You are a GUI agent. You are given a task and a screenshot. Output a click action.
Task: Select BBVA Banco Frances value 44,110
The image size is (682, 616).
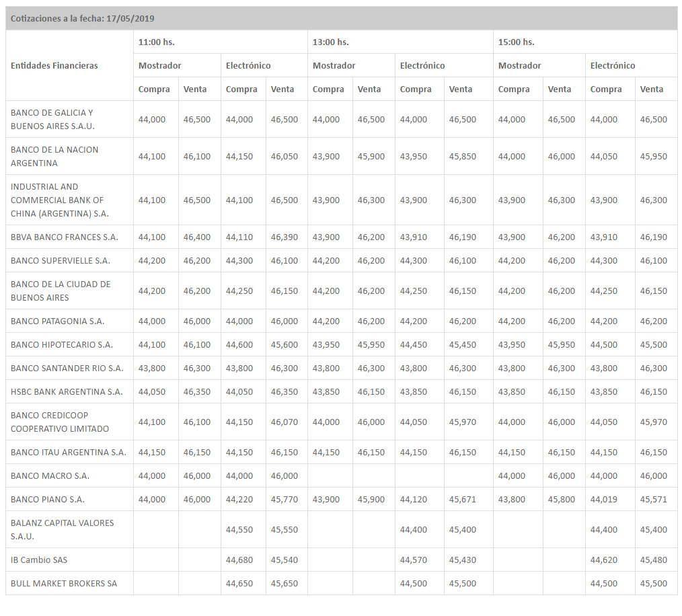click(239, 237)
